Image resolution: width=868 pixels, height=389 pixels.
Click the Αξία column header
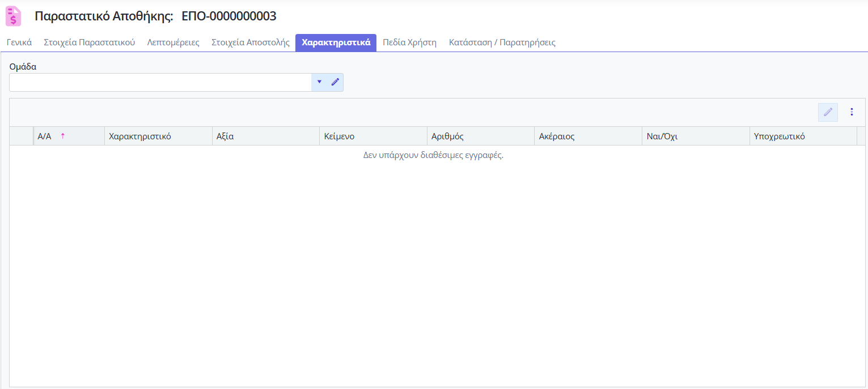click(225, 136)
